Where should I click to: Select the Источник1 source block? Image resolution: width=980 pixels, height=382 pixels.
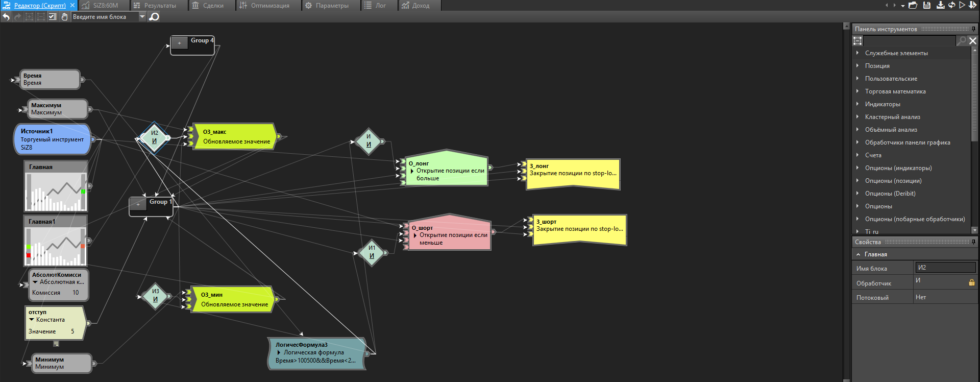click(52, 139)
